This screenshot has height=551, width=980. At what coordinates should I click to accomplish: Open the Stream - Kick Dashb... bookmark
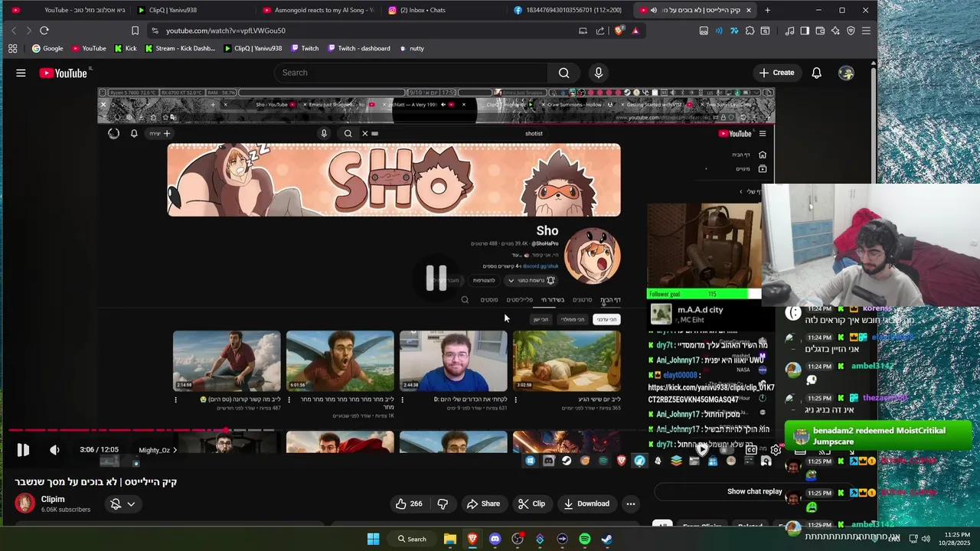[180, 48]
